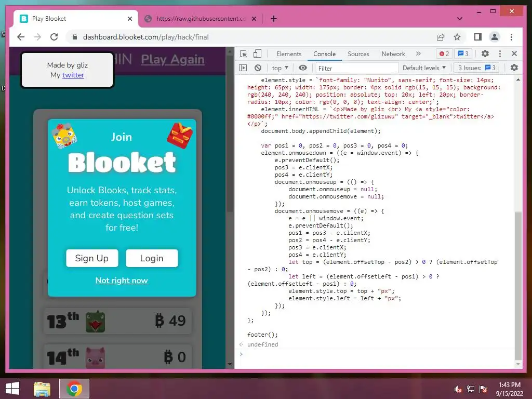Open File Explorer from the taskbar
The height and width of the screenshot is (399, 532).
pyautogui.click(x=42, y=389)
